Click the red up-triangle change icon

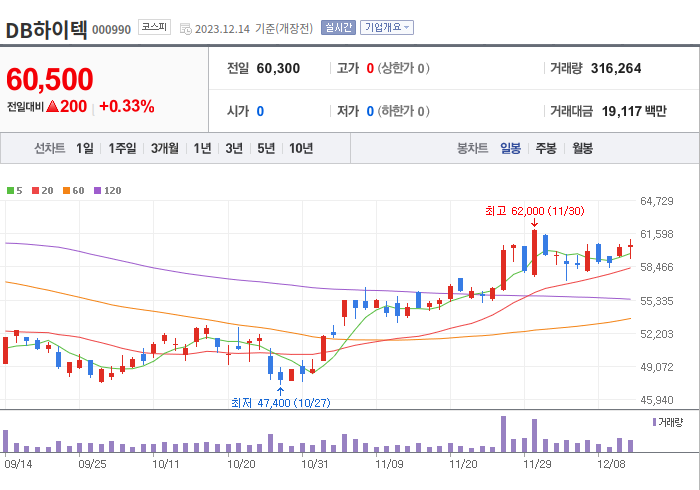click(52, 106)
